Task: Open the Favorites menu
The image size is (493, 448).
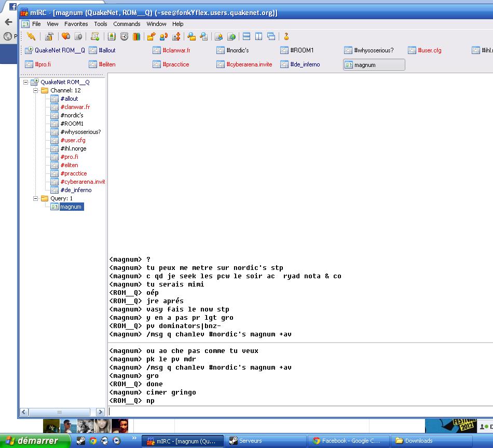Action: (x=76, y=24)
